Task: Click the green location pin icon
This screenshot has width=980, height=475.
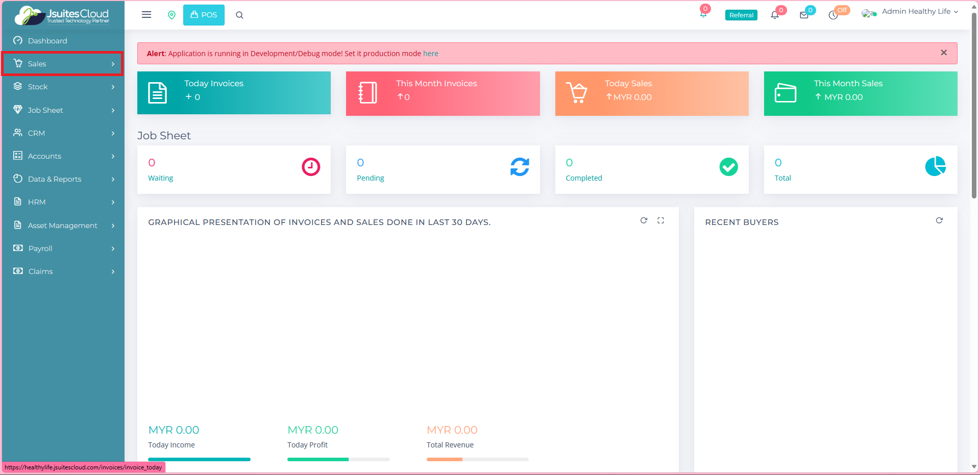Action: click(x=171, y=15)
